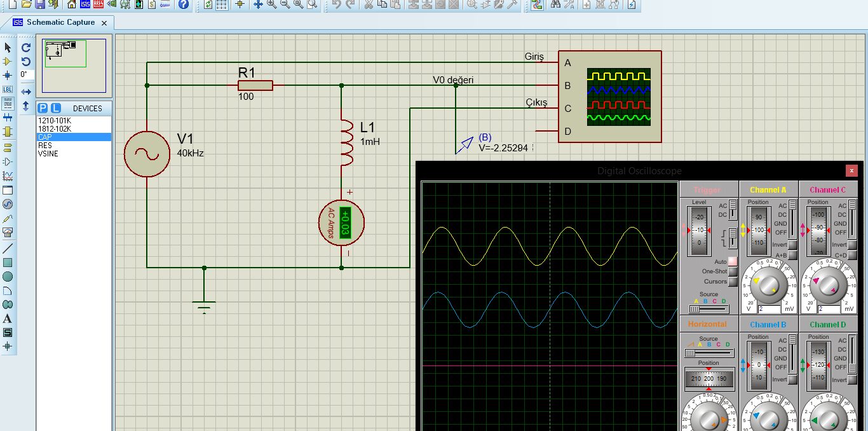
Task: Toggle the Channel B Invert button
Action: (792, 380)
